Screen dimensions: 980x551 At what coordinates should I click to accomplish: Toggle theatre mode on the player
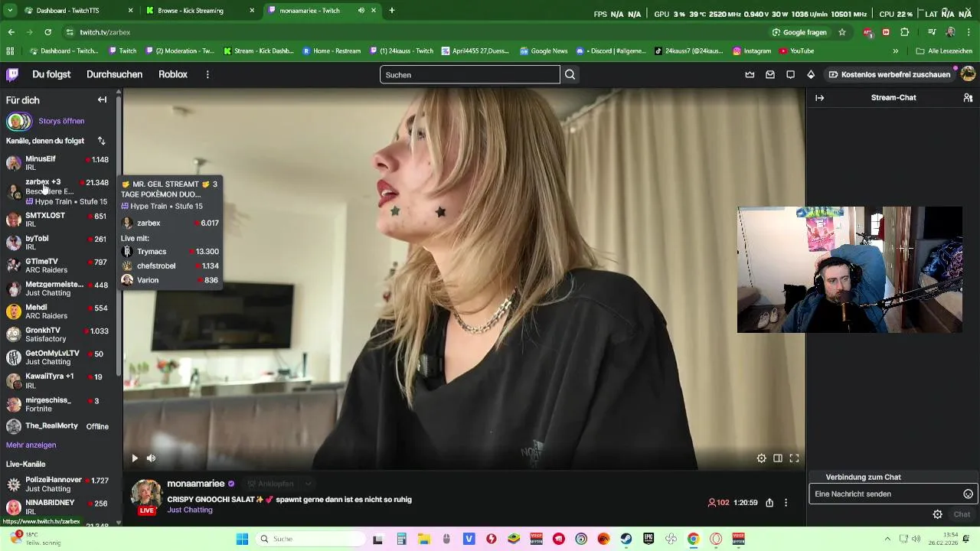pos(777,458)
